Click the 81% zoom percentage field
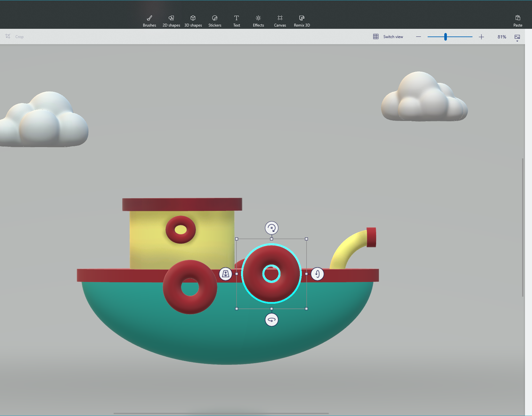Image resolution: width=532 pixels, height=416 pixels. coord(502,37)
